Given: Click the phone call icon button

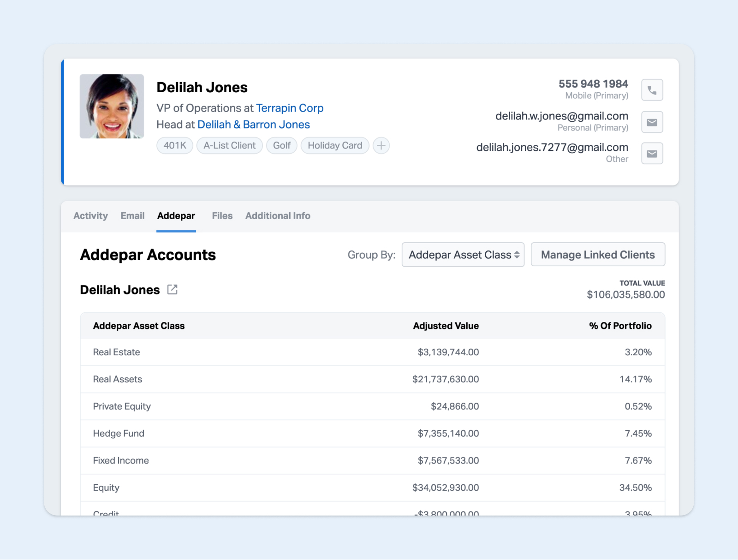Looking at the screenshot, I should (x=652, y=90).
